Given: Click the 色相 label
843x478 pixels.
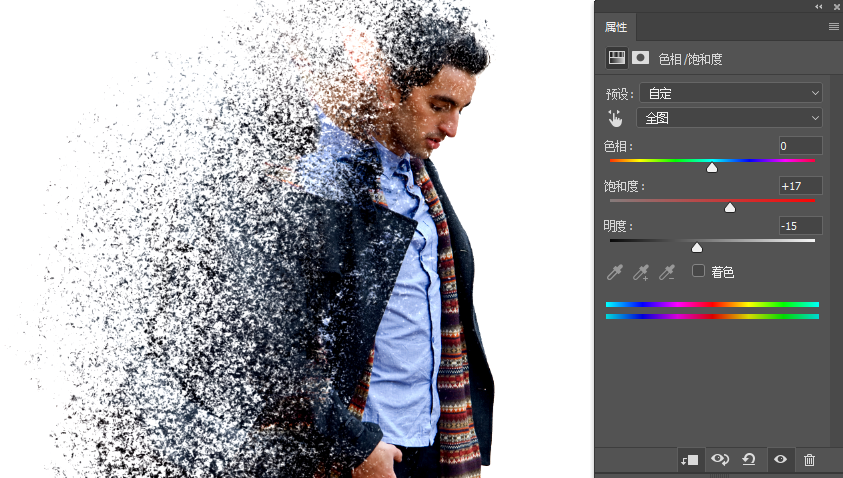Looking at the screenshot, I should click(x=618, y=146).
